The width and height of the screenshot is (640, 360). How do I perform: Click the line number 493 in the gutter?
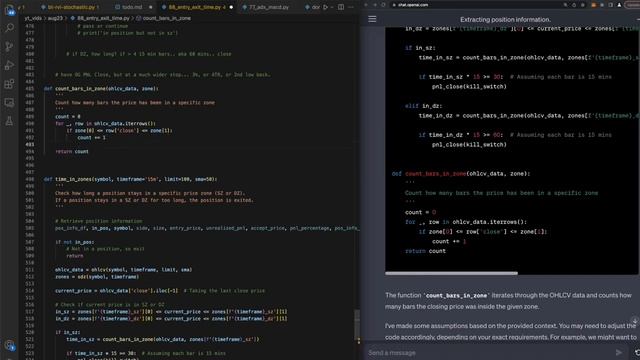click(x=30, y=144)
